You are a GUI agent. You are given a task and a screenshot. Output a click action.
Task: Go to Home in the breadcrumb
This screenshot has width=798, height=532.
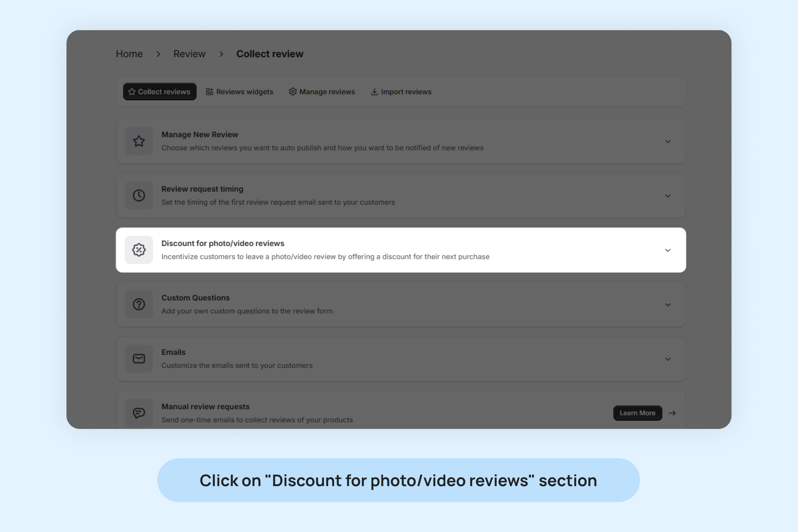point(129,54)
